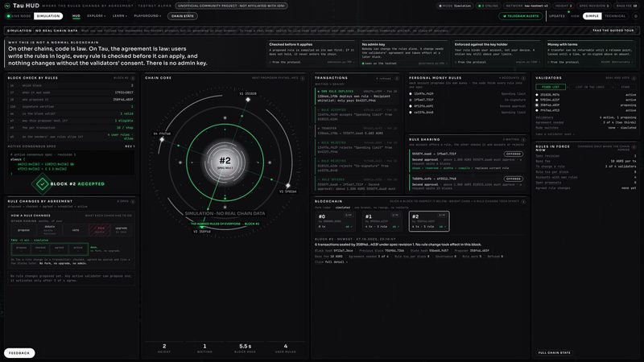The width and height of the screenshot is (644, 362).
Task: Click the Transfer transaction entry
Action: (357, 131)
